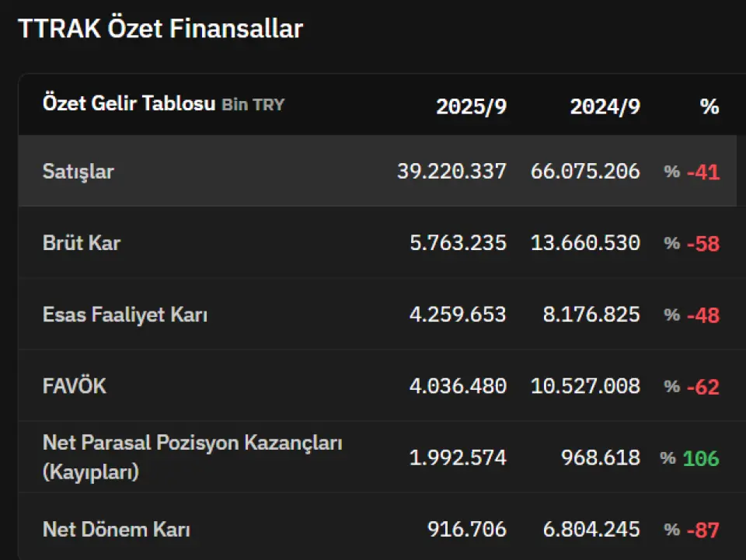Click the 2024/9 column header
Screen dimensions: 746x560
(605, 106)
